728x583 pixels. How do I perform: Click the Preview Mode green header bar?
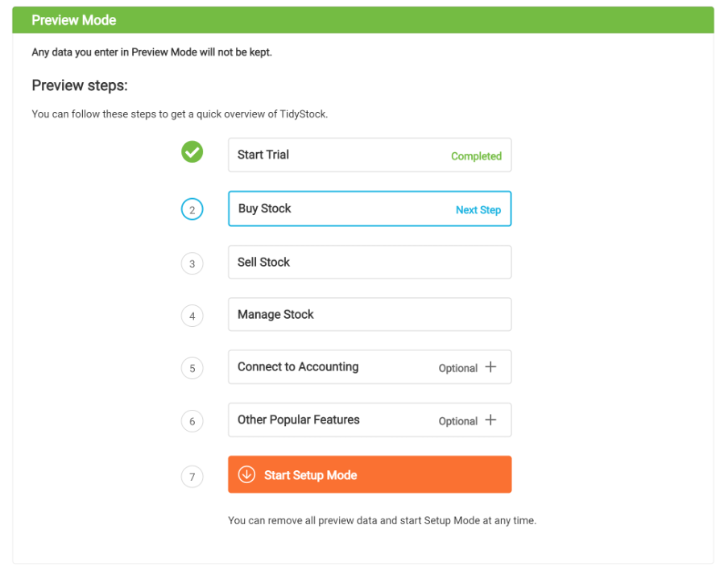(363, 20)
